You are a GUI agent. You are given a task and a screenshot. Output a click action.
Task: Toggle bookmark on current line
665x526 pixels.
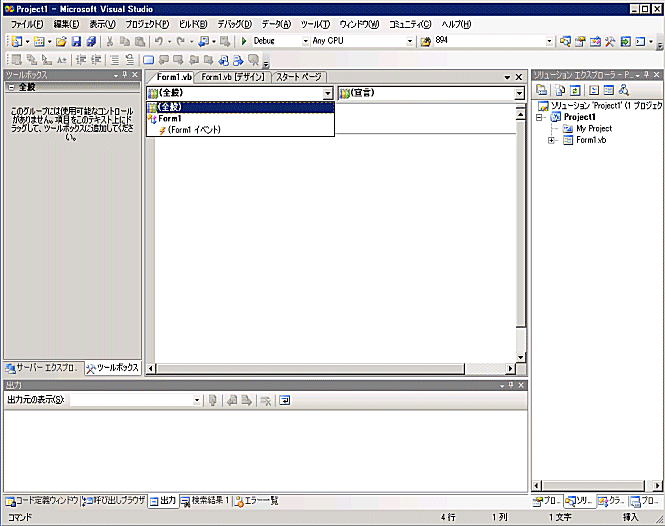coord(148,60)
